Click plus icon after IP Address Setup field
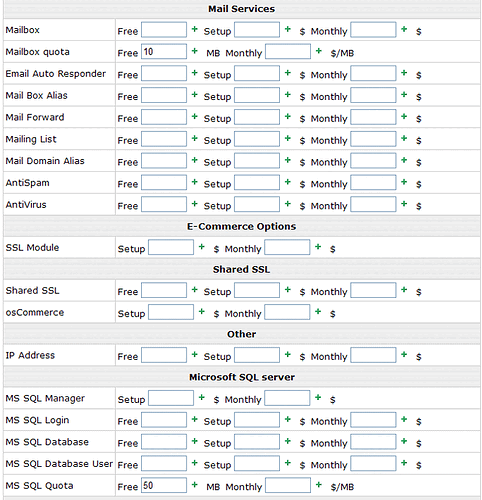Image resolution: width=482 pixels, height=500 pixels. pos(288,355)
